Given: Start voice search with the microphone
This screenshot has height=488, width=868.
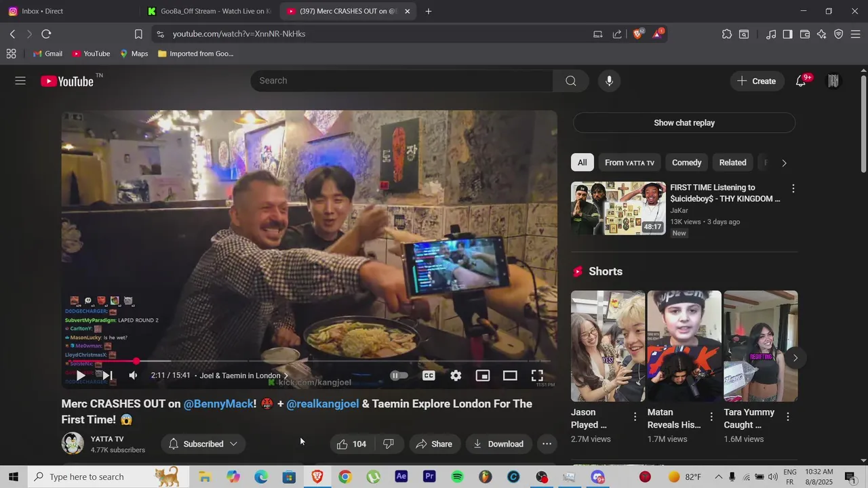Looking at the screenshot, I should pyautogui.click(x=609, y=81).
